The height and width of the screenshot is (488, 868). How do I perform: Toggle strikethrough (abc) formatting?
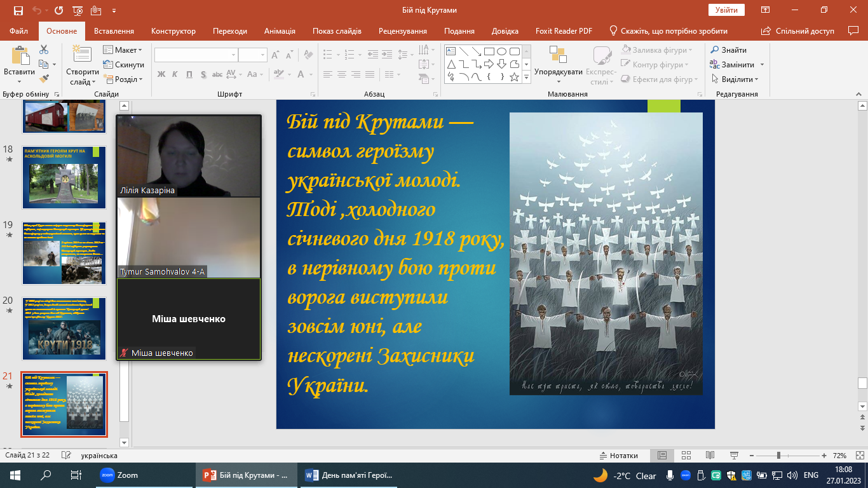click(x=217, y=74)
